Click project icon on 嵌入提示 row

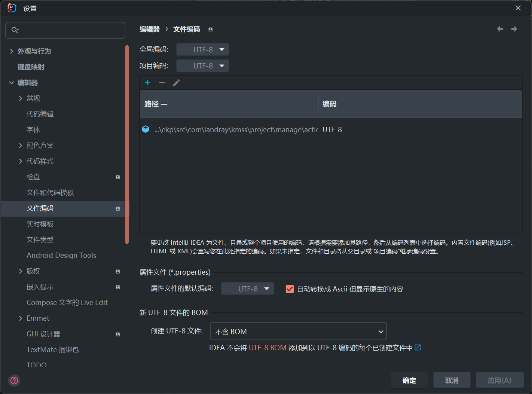click(x=118, y=287)
